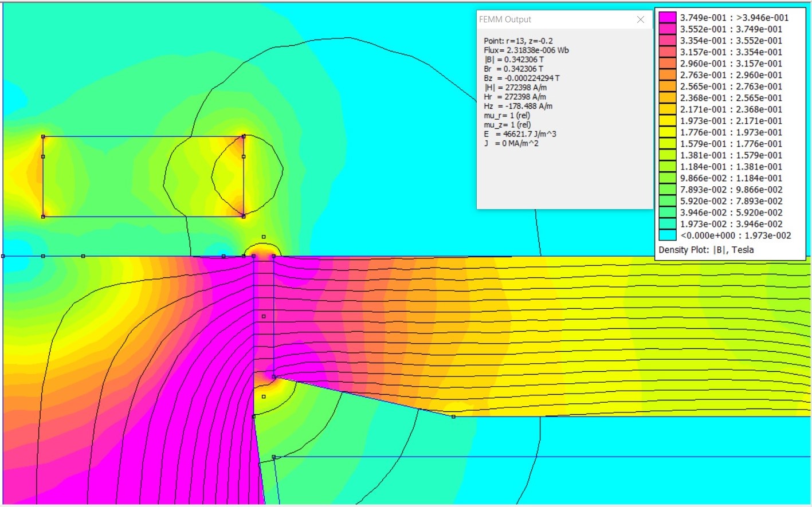Click the 'E = 46621.7 J/m^3' line

pos(520,134)
